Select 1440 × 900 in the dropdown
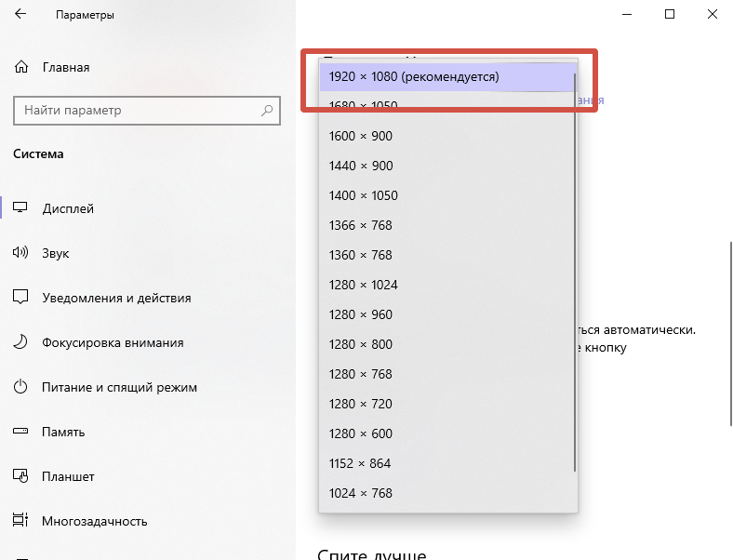 click(361, 166)
